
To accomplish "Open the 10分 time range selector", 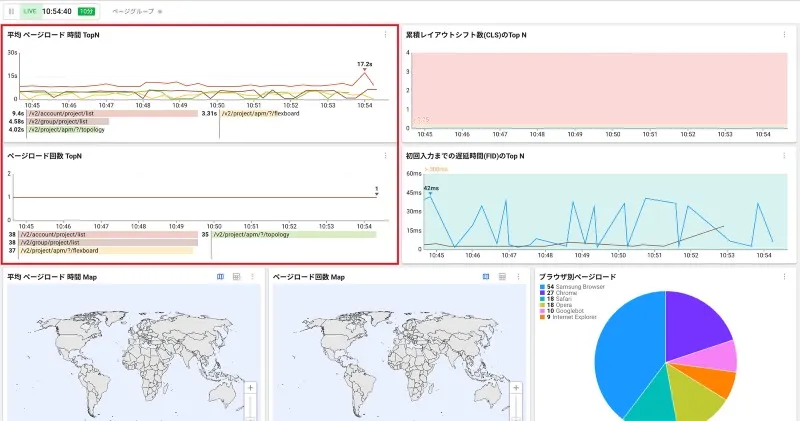I will [86, 11].
